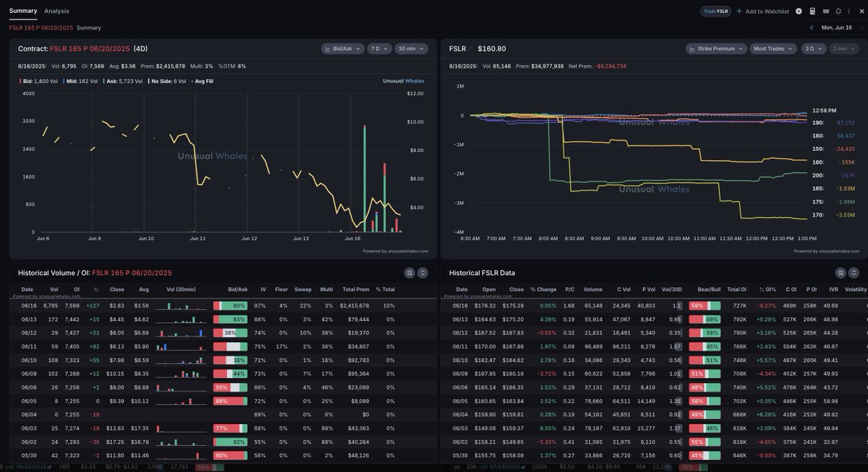Toggle the Avg Fill legend line
868x472 pixels.
point(204,81)
